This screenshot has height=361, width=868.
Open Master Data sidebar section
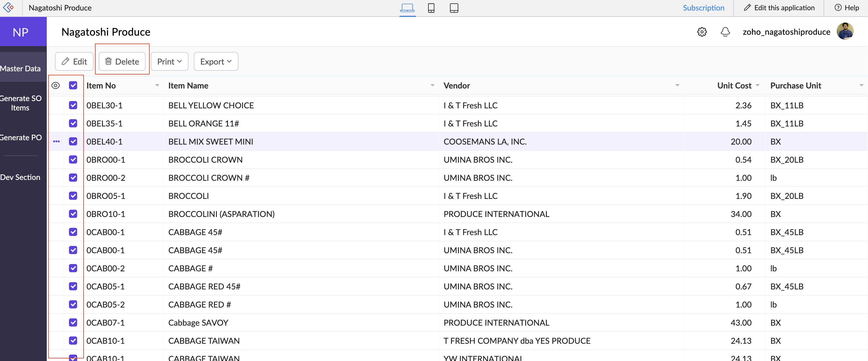(x=21, y=68)
